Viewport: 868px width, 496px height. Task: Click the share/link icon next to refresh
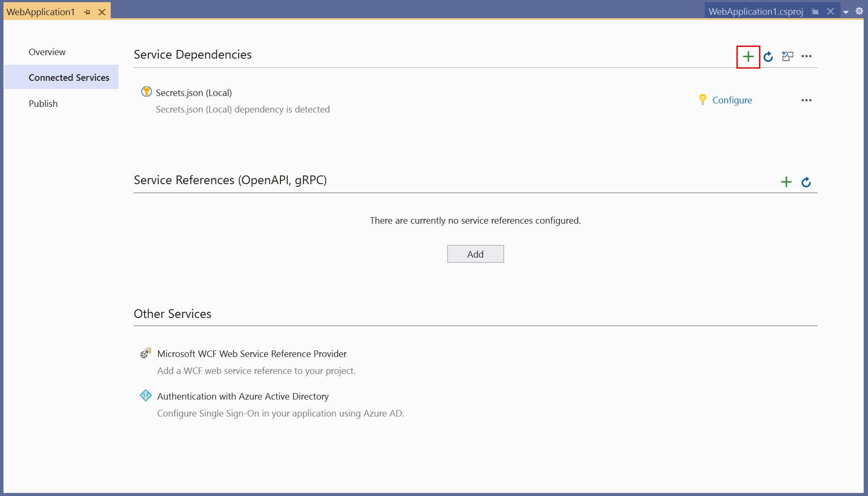pos(788,56)
